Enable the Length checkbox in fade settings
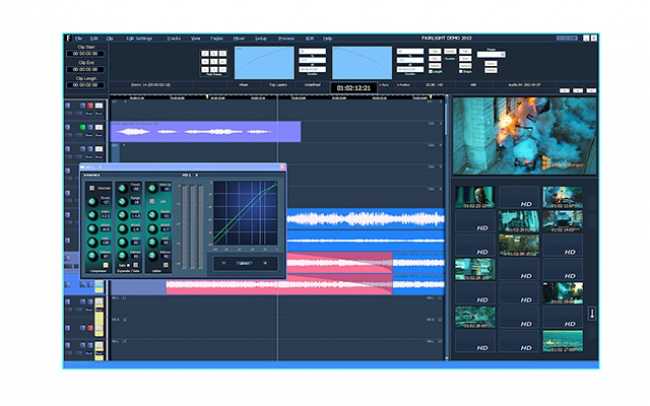 [431, 72]
